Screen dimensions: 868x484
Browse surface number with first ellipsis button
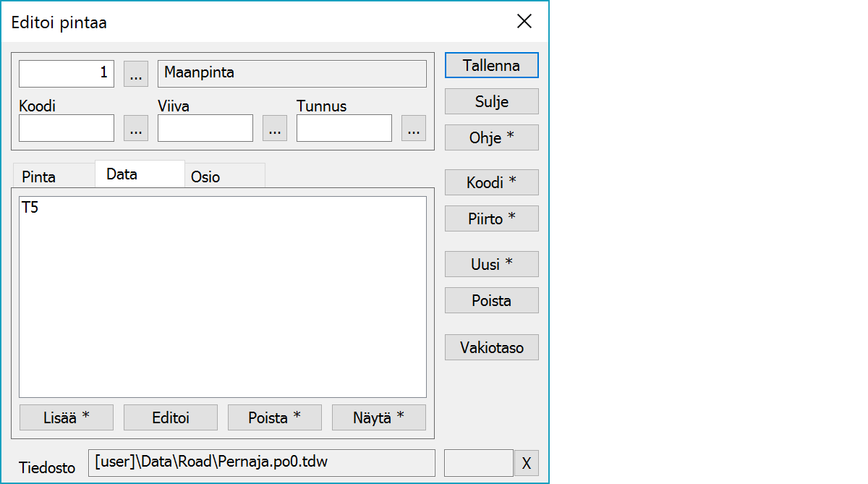(x=136, y=74)
